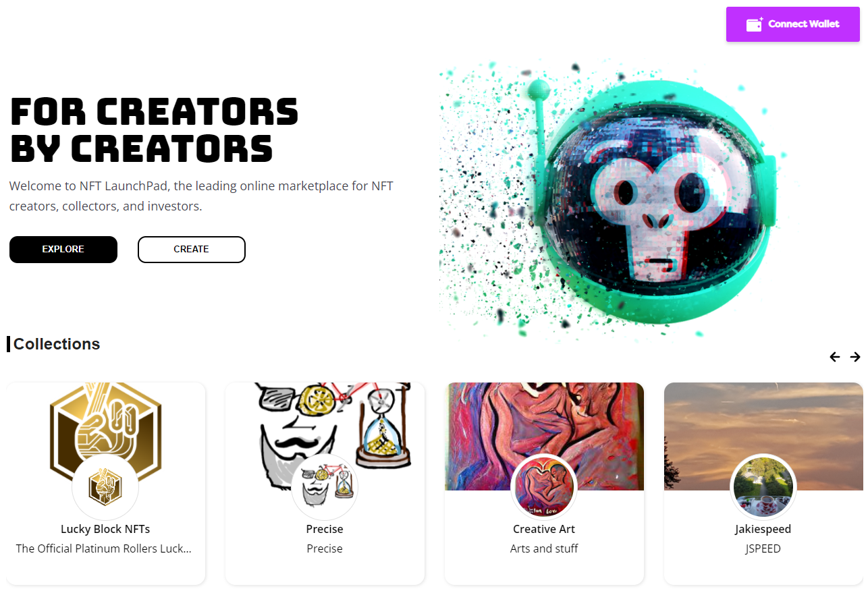This screenshot has height=591, width=868.
Task: Click the wallet icon in Connect Wallet
Action: (x=755, y=24)
